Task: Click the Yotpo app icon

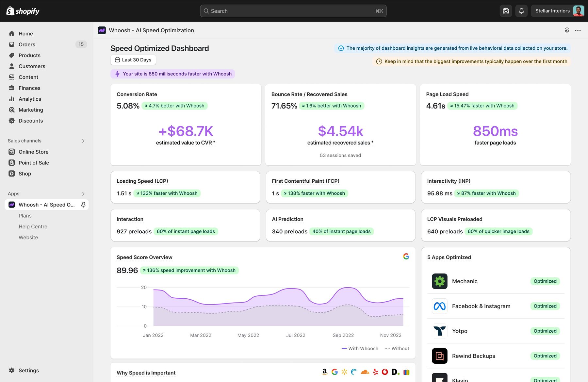Action: click(x=439, y=331)
